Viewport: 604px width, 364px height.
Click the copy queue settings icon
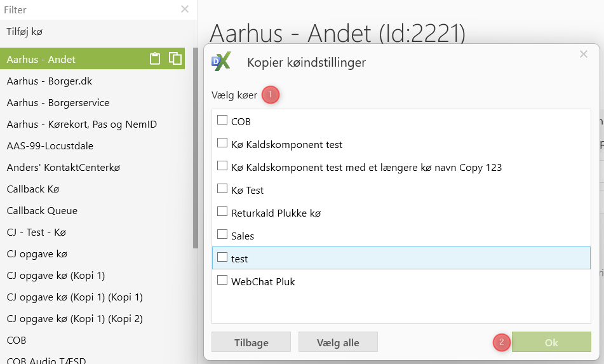point(175,59)
